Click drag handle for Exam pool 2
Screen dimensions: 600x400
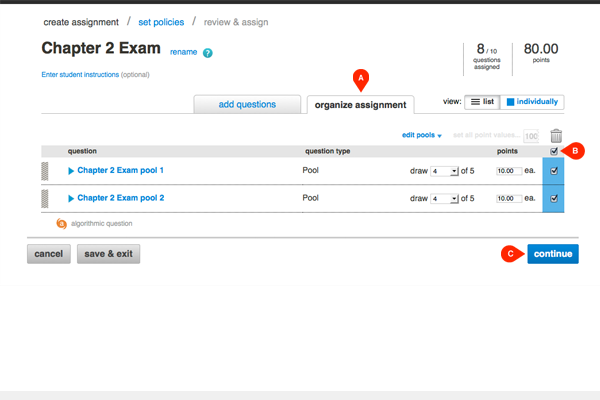point(44,198)
